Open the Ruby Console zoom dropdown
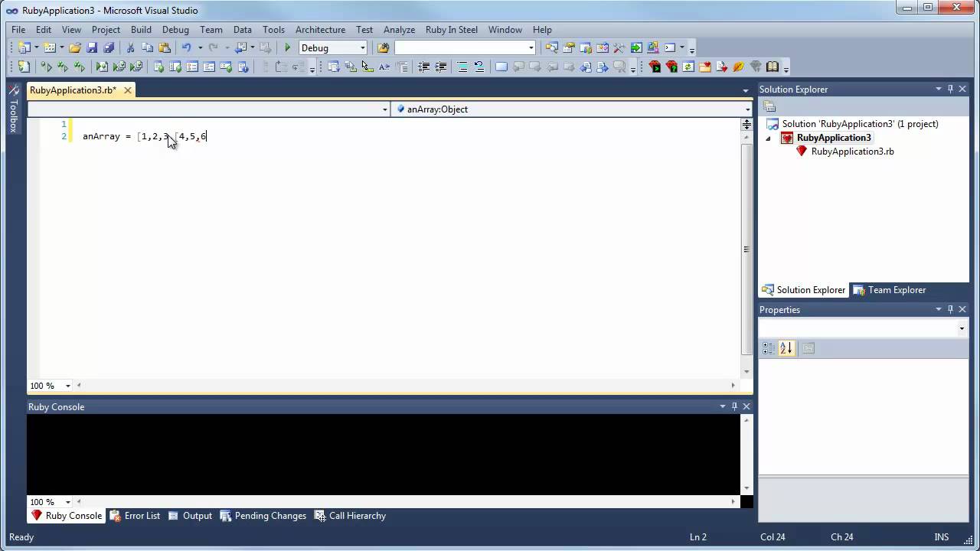This screenshot has width=980, height=551. point(68,502)
